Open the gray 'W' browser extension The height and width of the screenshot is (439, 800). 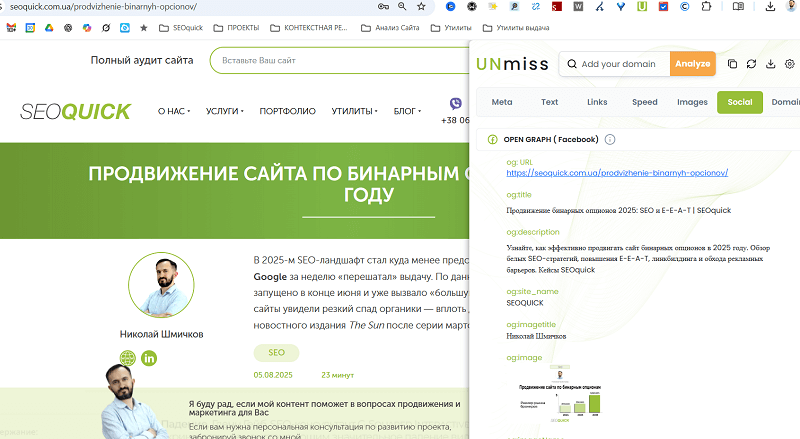(578, 7)
